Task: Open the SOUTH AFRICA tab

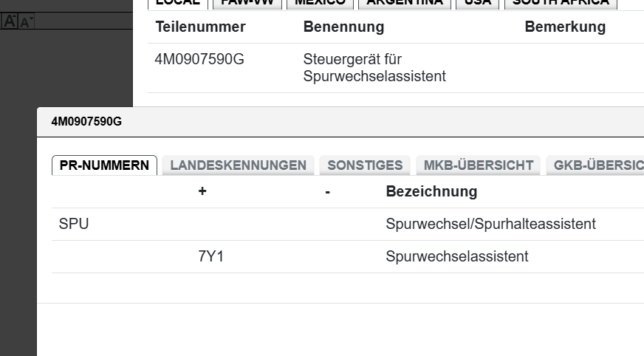Action: (x=561, y=2)
